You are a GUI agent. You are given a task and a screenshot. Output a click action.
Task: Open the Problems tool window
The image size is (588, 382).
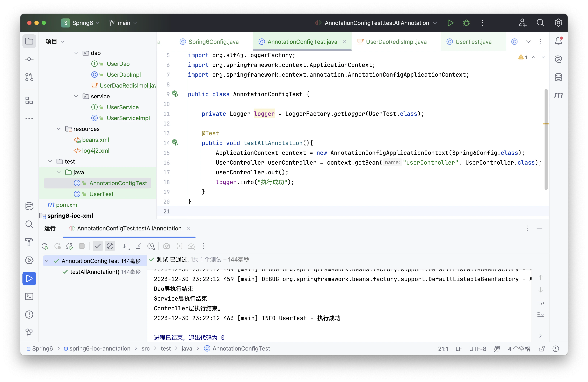tap(29, 314)
